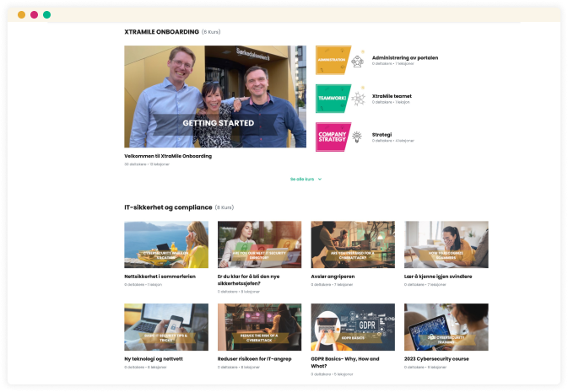The height and width of the screenshot is (392, 568).
Task: Click the yellow window control dot
Action: tap(21, 15)
